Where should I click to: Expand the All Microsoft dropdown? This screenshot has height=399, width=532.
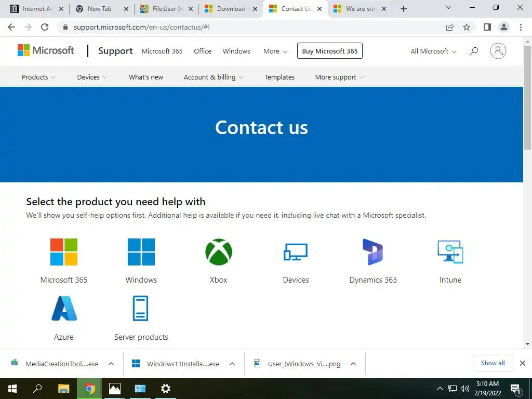pyautogui.click(x=433, y=51)
